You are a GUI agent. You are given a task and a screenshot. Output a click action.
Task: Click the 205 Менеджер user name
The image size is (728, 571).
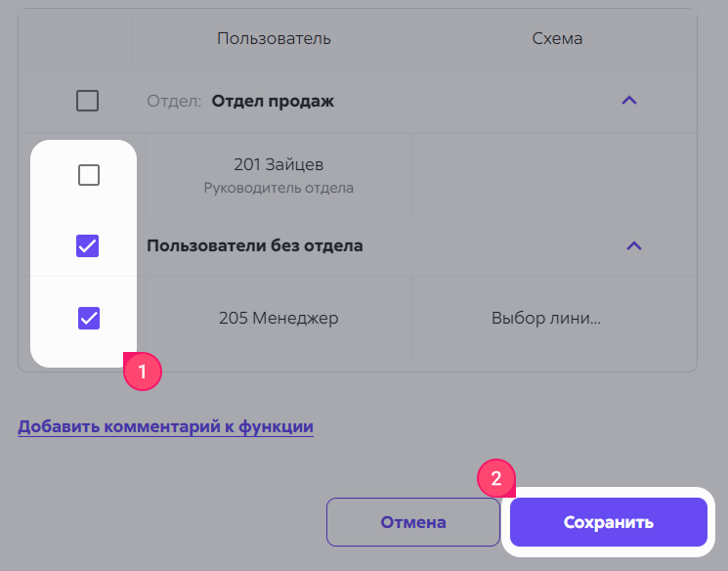[278, 318]
